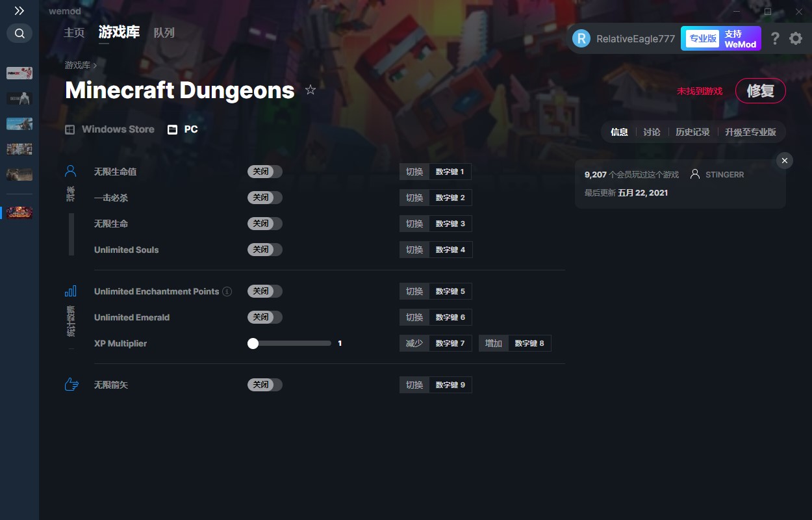812x520 pixels.
Task: Open the settings gear icon
Action: click(796, 38)
